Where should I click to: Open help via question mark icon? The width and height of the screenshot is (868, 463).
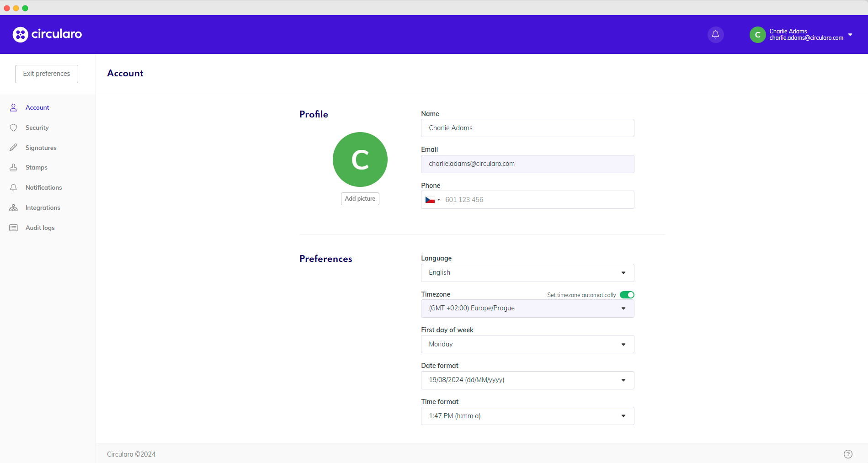coord(847,454)
